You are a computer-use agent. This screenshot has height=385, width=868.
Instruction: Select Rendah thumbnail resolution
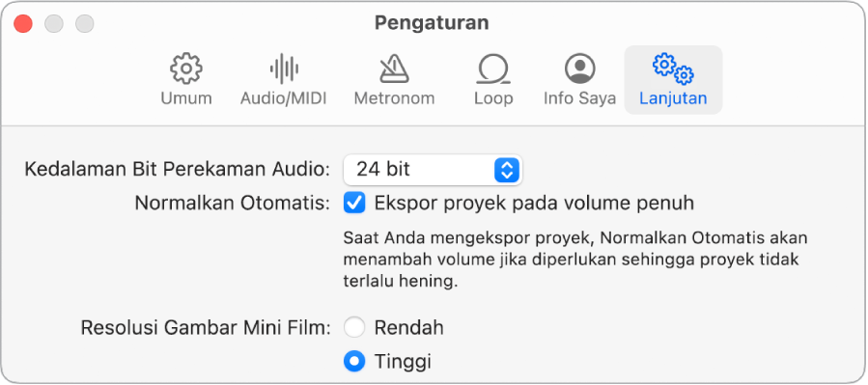click(354, 327)
